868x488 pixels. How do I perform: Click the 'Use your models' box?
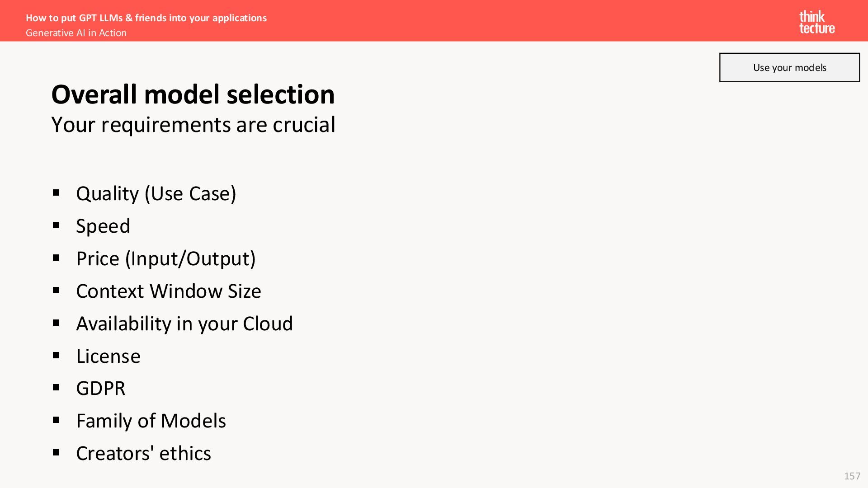point(789,67)
